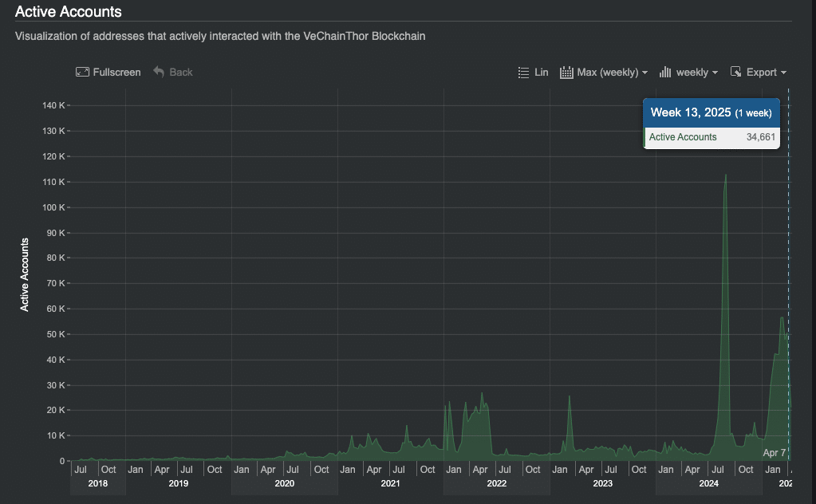Click the Back arrow icon
This screenshot has width=816, height=504.
[159, 72]
